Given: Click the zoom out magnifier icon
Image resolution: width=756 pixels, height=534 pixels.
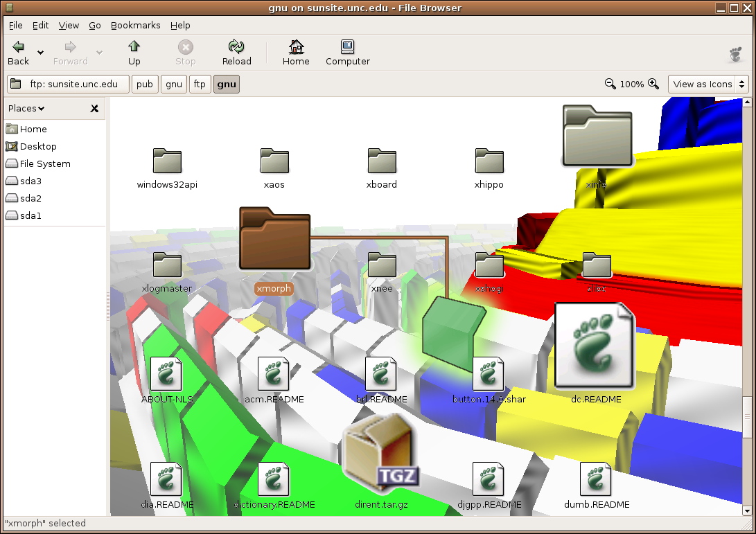Looking at the screenshot, I should click(610, 84).
